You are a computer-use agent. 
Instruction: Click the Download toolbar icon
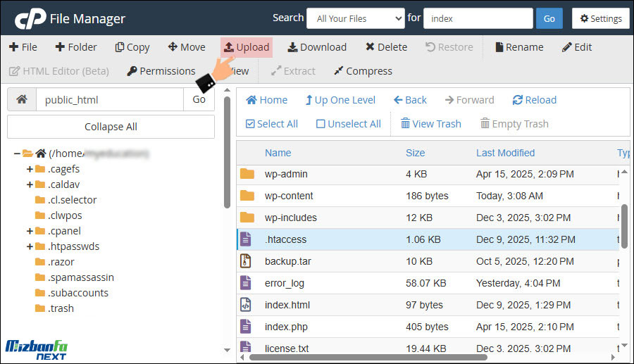292,47
